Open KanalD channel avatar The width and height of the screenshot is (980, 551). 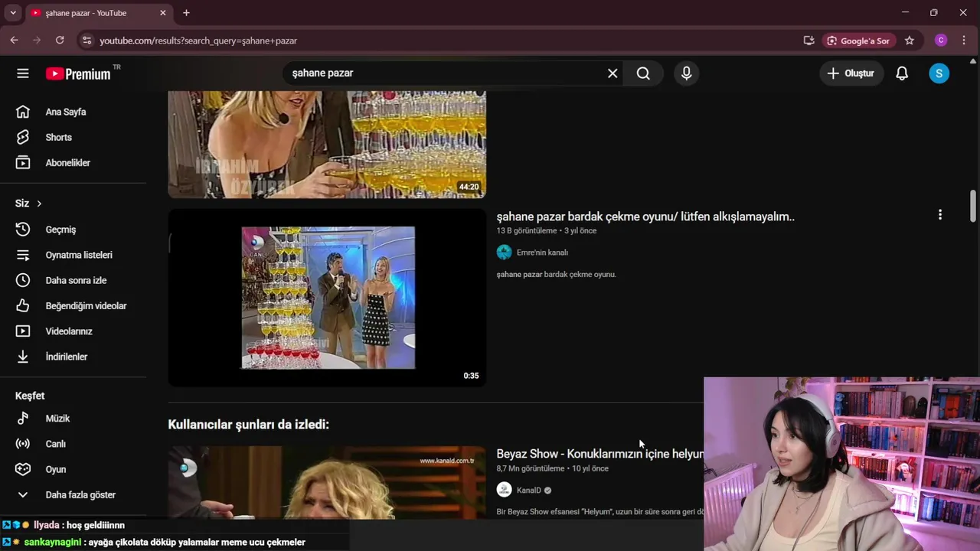(504, 491)
